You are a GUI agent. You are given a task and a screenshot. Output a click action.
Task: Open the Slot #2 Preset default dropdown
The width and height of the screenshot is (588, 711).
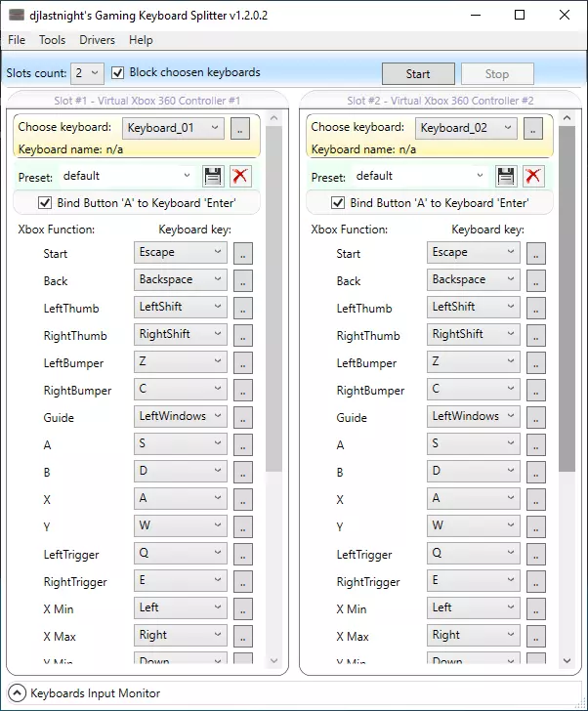pos(420,176)
